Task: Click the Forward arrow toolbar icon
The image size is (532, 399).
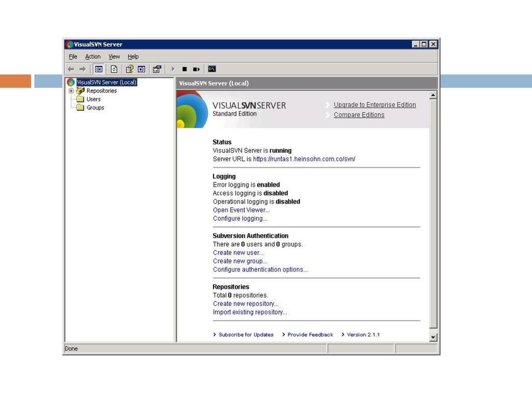Action: (x=83, y=69)
